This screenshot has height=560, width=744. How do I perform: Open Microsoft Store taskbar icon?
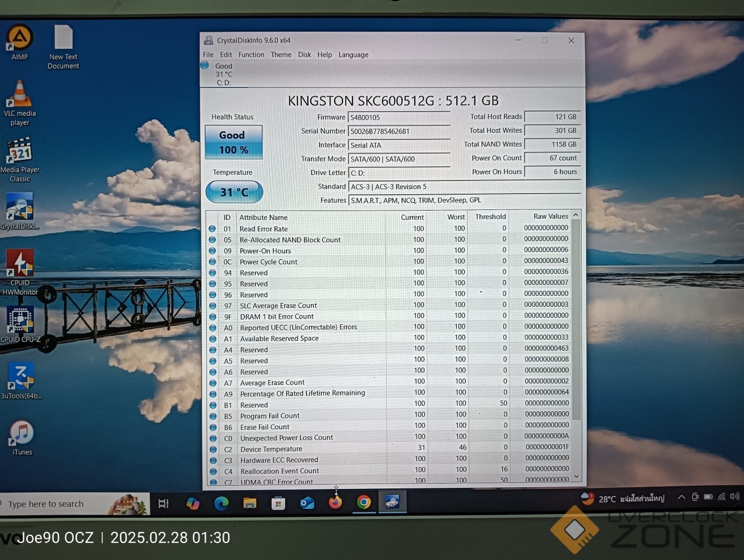(x=278, y=503)
